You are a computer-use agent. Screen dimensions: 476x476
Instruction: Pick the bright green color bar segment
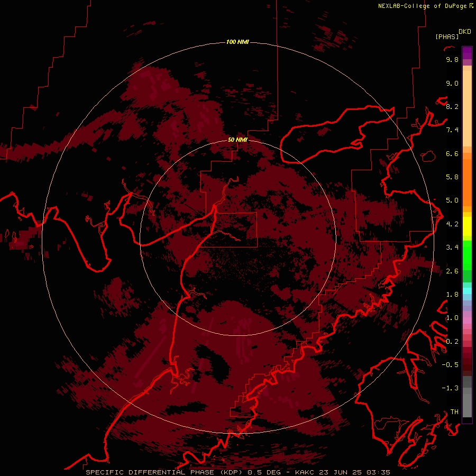tap(467, 255)
